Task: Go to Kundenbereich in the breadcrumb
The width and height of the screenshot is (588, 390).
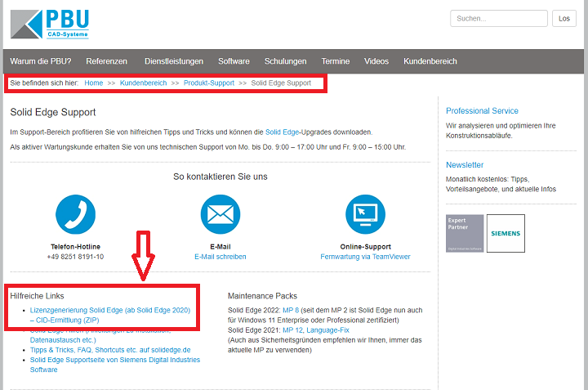Action: [x=143, y=83]
